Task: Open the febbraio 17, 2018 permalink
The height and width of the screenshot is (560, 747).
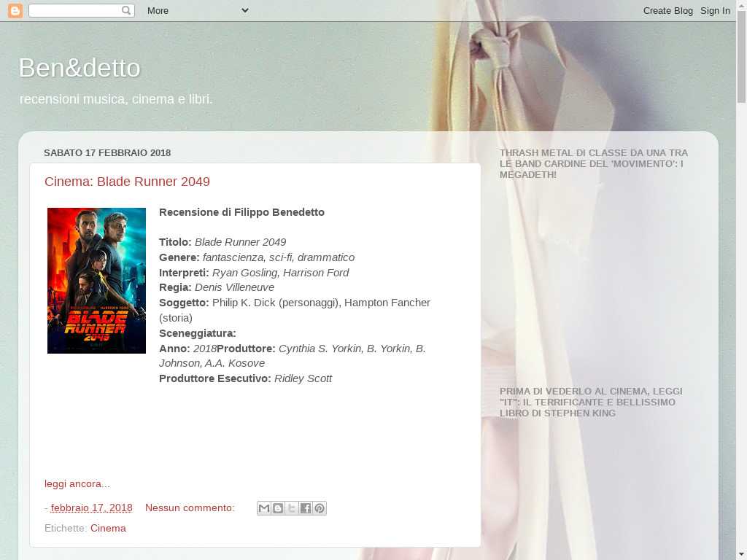Action: pyautogui.click(x=91, y=508)
